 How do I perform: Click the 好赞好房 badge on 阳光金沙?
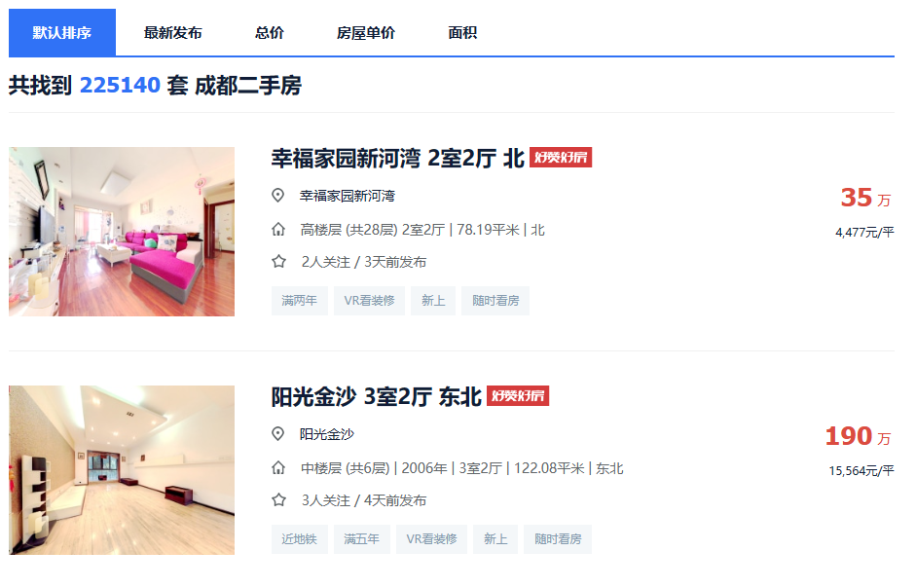pos(518,395)
